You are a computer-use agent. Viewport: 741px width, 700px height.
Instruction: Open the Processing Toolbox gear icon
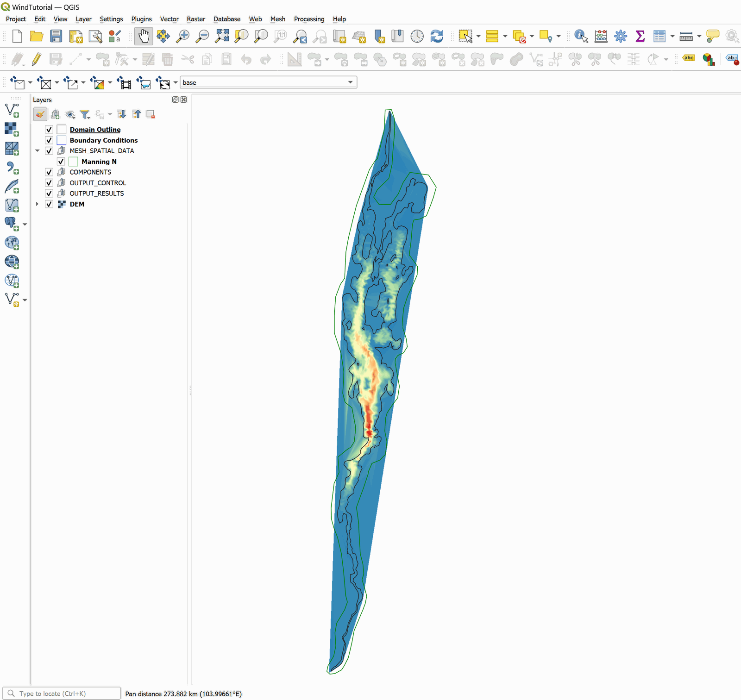coord(621,36)
